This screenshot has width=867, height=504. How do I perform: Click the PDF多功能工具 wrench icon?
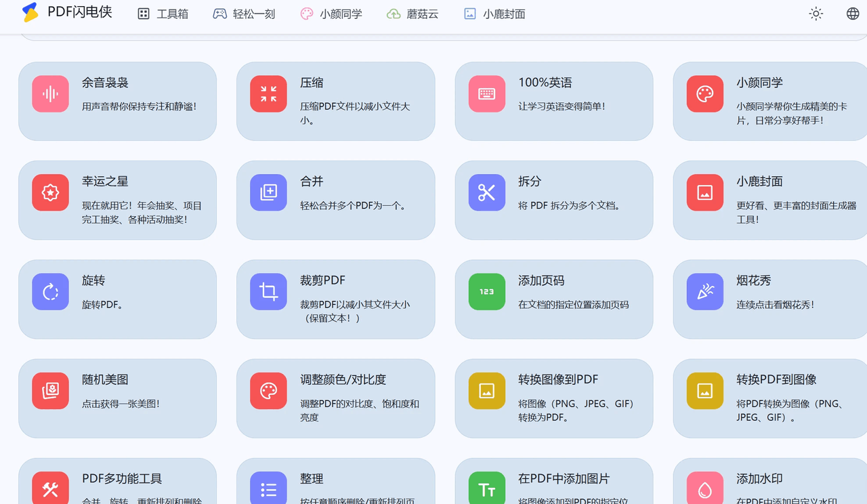(x=50, y=488)
